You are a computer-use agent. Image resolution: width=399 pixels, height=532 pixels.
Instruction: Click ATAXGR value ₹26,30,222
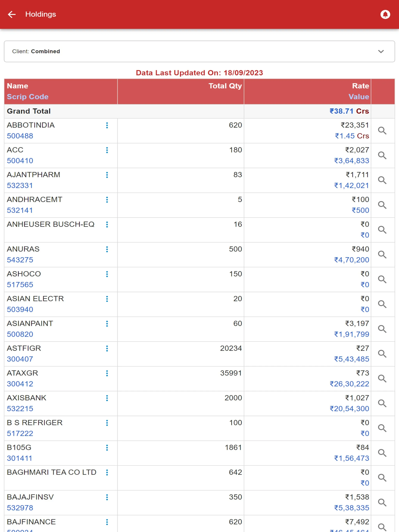tap(349, 384)
